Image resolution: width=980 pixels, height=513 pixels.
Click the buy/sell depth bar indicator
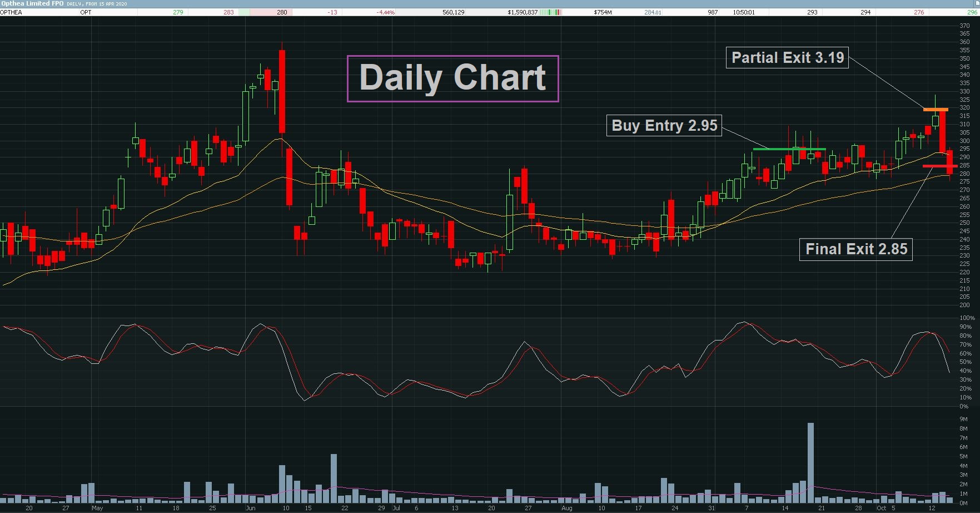(551, 12)
